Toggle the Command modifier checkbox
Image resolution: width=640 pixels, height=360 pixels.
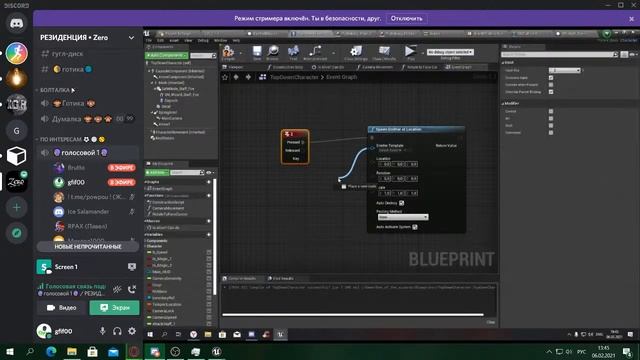[x=551, y=133]
